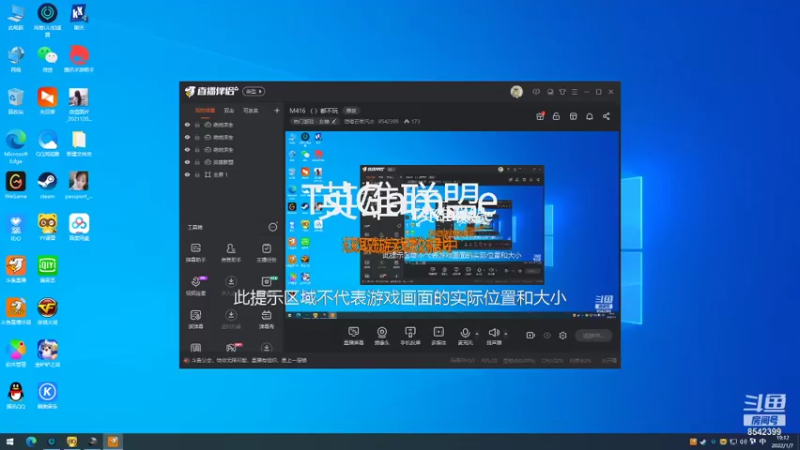This screenshot has height=450, width=800.
Task: Select the 英雄联盟 source row
Action: [231, 162]
